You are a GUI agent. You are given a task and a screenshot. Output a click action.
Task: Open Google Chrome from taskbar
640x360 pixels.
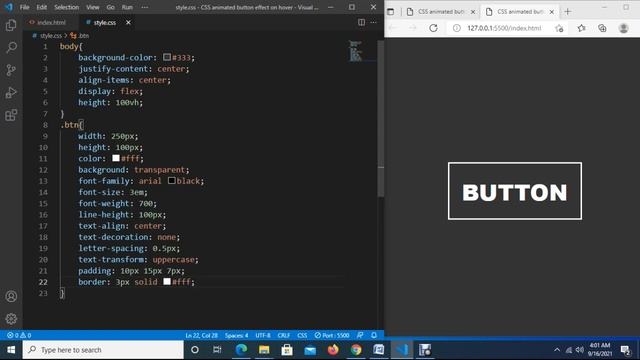click(x=356, y=350)
